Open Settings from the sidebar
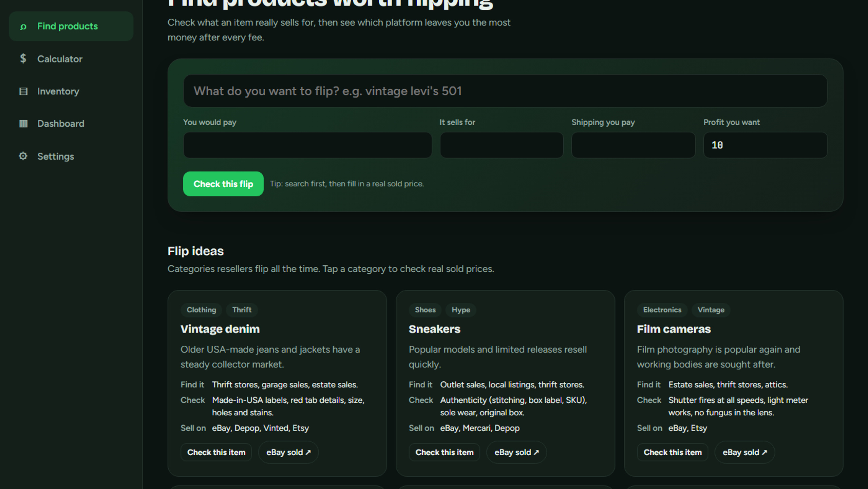868x489 pixels. pos(71,156)
